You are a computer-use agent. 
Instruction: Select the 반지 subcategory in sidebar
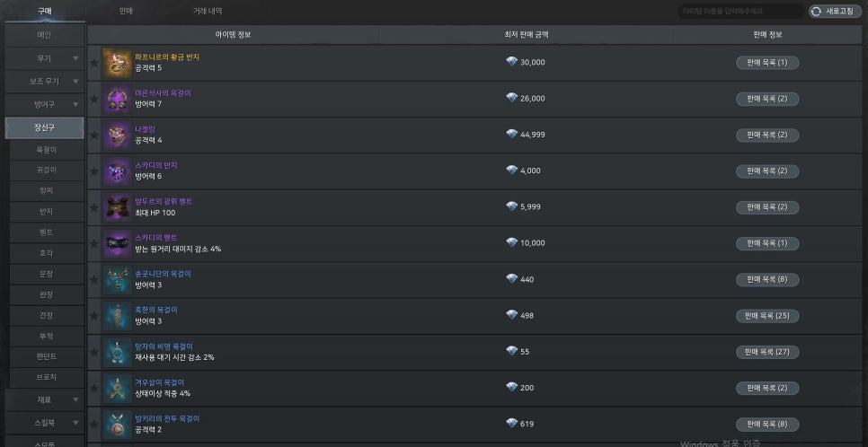(47, 212)
